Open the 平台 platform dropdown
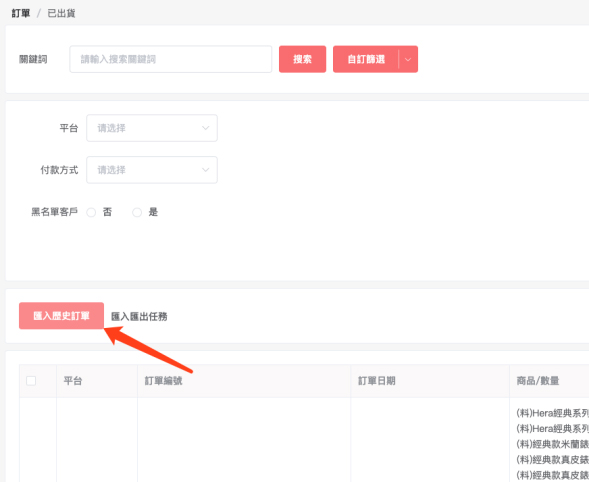Viewport: 589px width, 482px height. coord(152,128)
